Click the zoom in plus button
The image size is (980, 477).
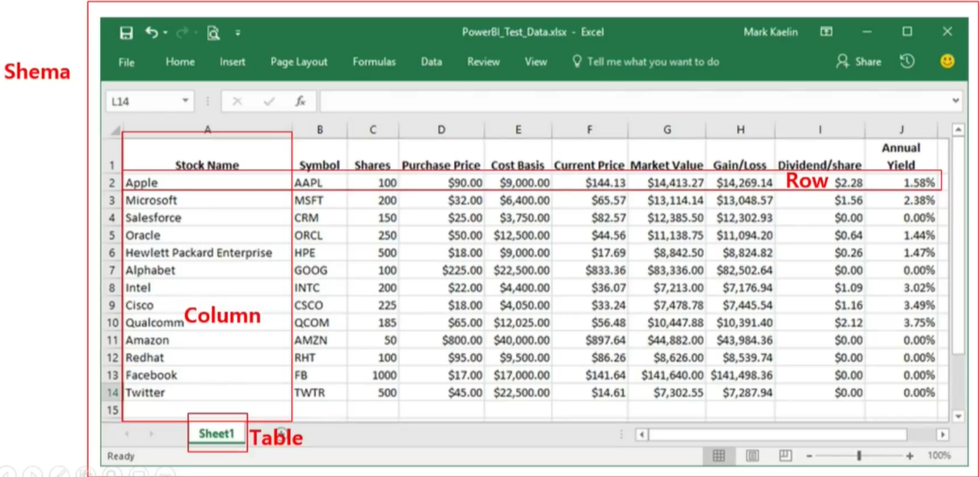tap(909, 457)
